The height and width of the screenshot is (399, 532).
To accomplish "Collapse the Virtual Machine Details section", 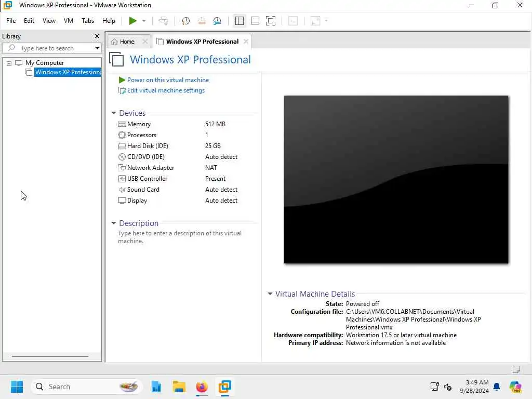I will pos(270,294).
